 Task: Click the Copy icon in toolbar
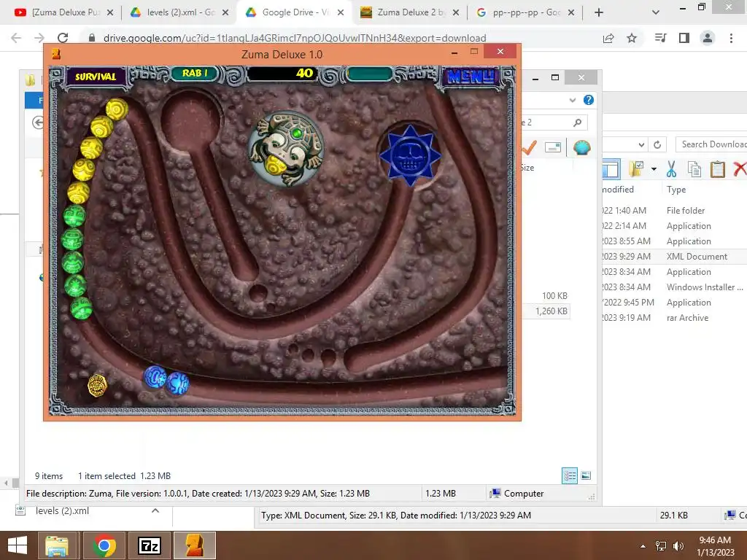[x=694, y=169]
